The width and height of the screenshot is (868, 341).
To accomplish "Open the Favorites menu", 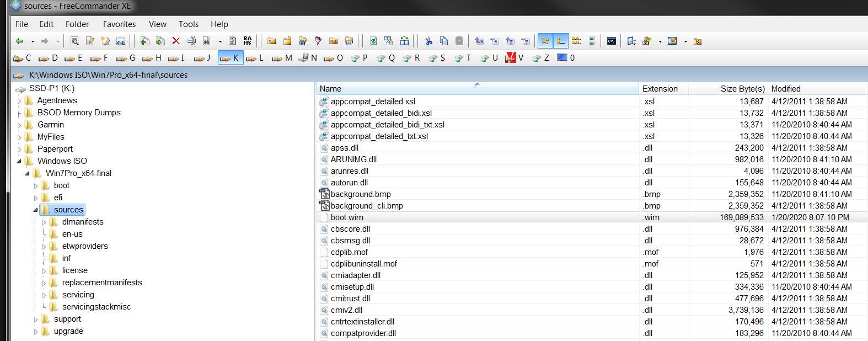I will [x=119, y=24].
